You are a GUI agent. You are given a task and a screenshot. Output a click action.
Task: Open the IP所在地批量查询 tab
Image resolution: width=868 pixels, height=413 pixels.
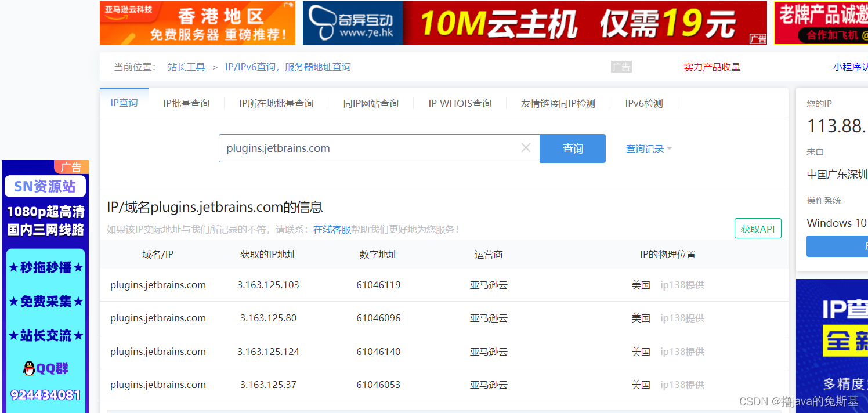coord(276,104)
